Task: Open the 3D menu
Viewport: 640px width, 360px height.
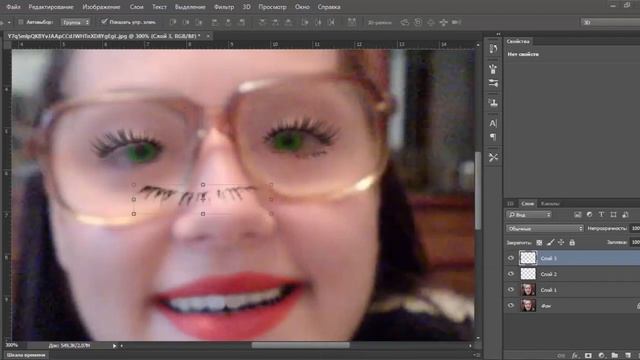Action: (247, 7)
